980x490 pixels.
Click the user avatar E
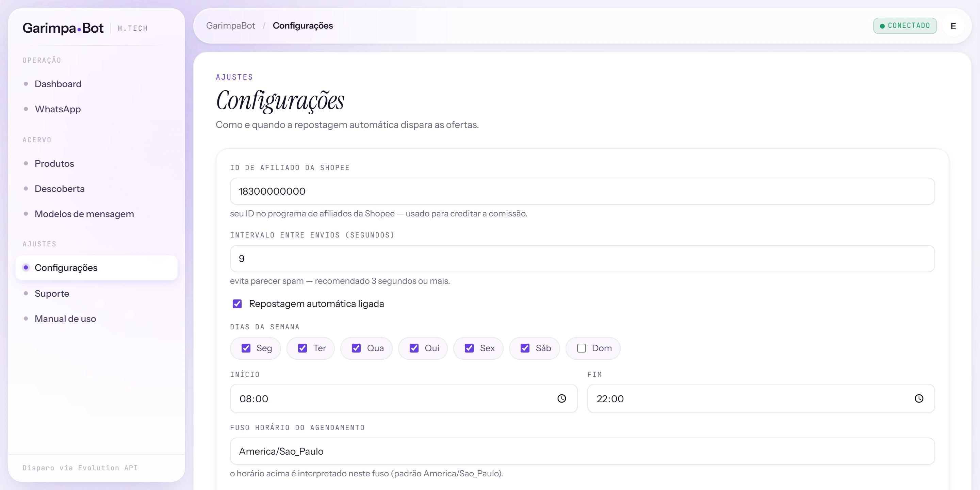click(953, 26)
